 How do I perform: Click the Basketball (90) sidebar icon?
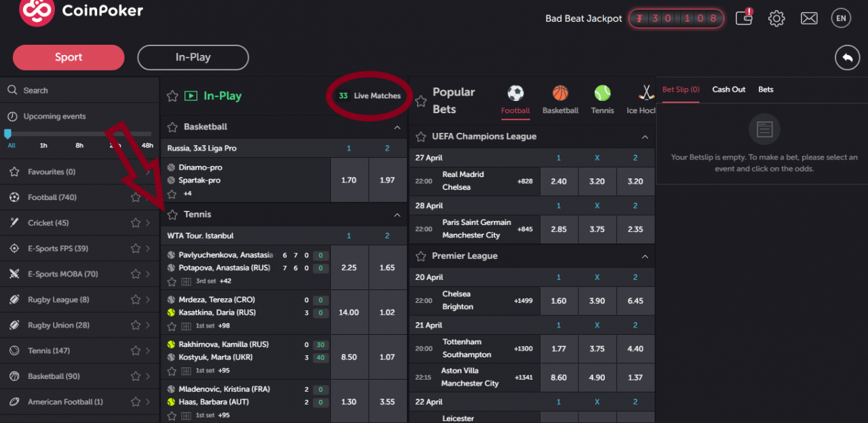point(14,376)
